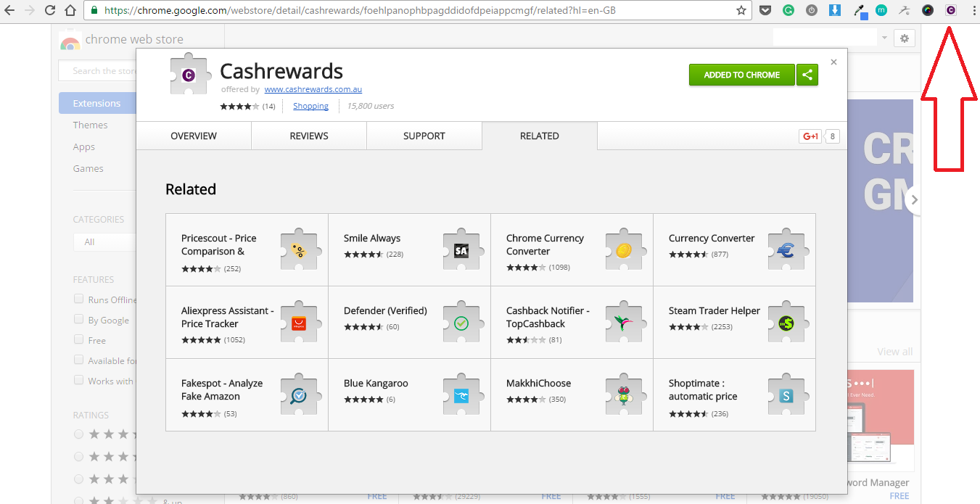Enable the Runs Offline filter checkbox

click(78, 299)
